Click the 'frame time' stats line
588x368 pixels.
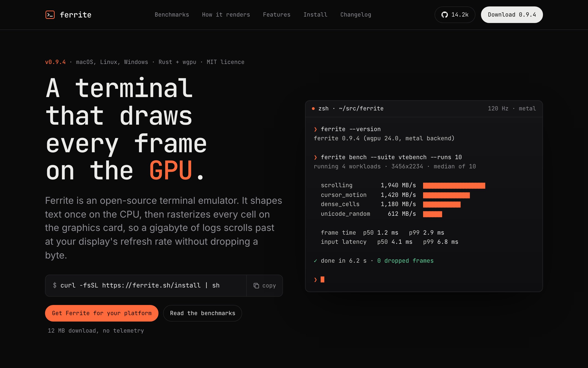click(382, 233)
